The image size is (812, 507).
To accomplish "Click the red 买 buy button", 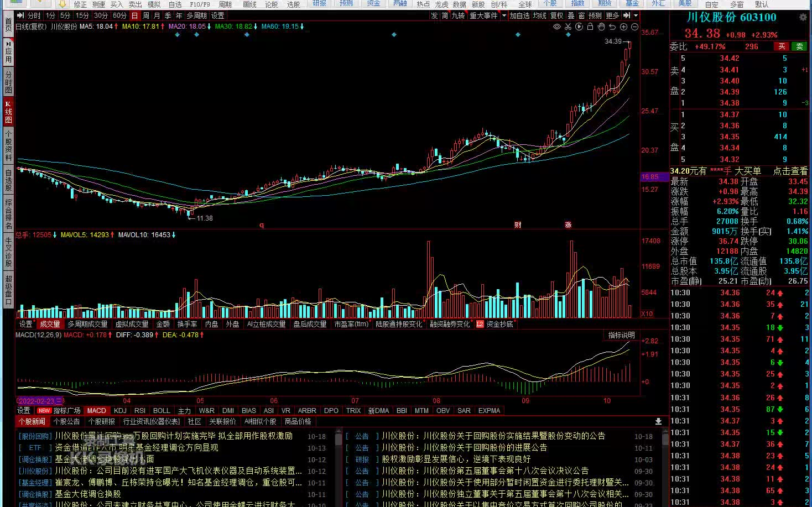I will tap(782, 46).
